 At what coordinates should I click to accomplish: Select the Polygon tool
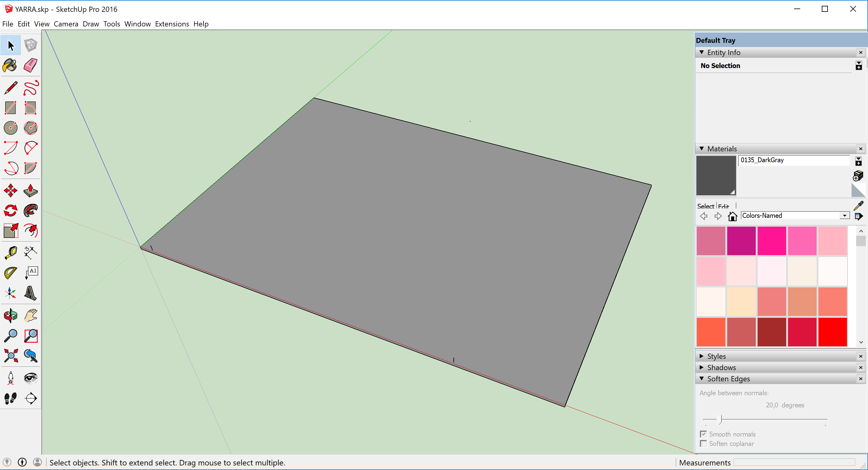31,128
